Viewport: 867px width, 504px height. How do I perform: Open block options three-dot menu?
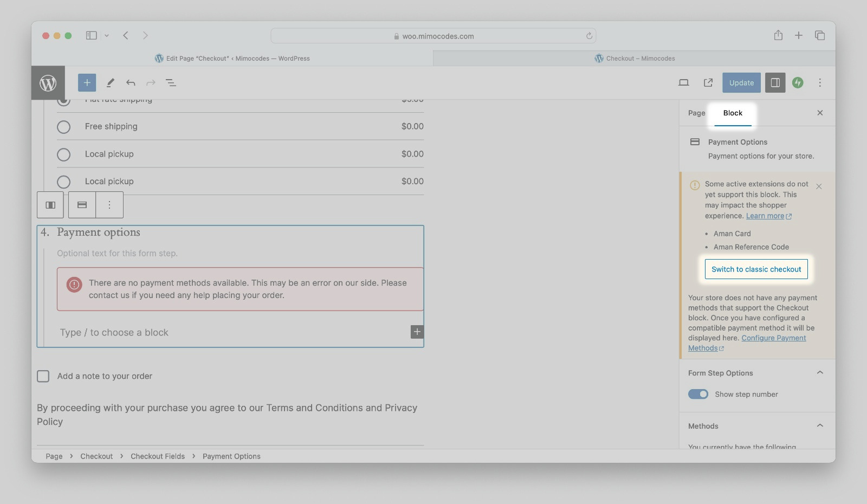click(x=109, y=205)
